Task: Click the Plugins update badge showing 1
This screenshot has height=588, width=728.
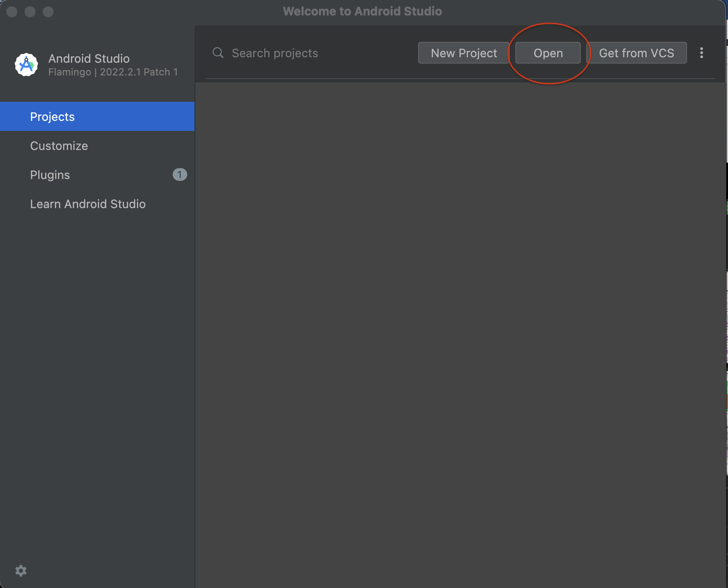Action: (x=180, y=174)
